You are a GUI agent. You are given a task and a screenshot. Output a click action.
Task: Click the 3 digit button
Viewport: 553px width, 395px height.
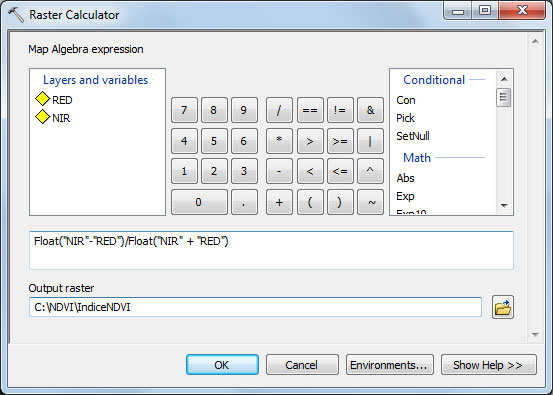[244, 171]
